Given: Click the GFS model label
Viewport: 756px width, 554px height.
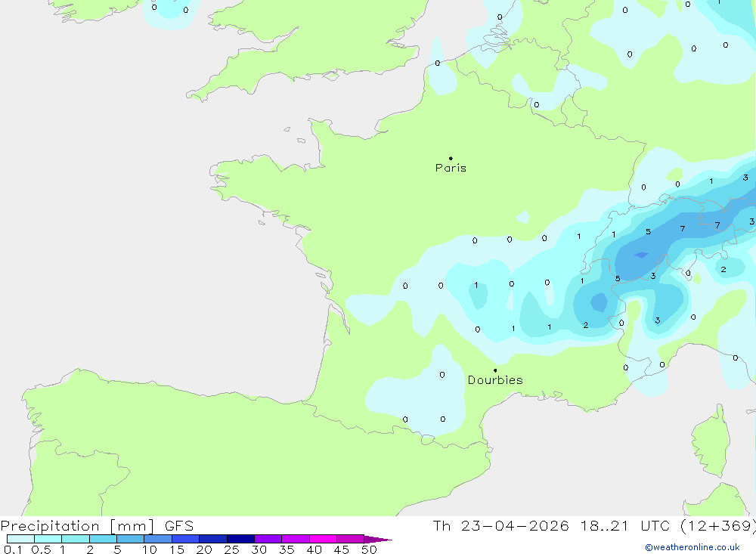Looking at the screenshot, I should 179,526.
